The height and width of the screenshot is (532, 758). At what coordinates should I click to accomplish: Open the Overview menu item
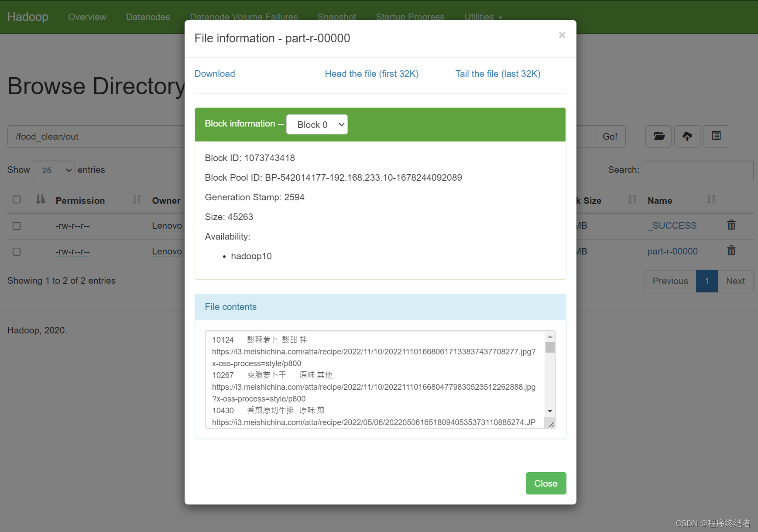coord(87,17)
